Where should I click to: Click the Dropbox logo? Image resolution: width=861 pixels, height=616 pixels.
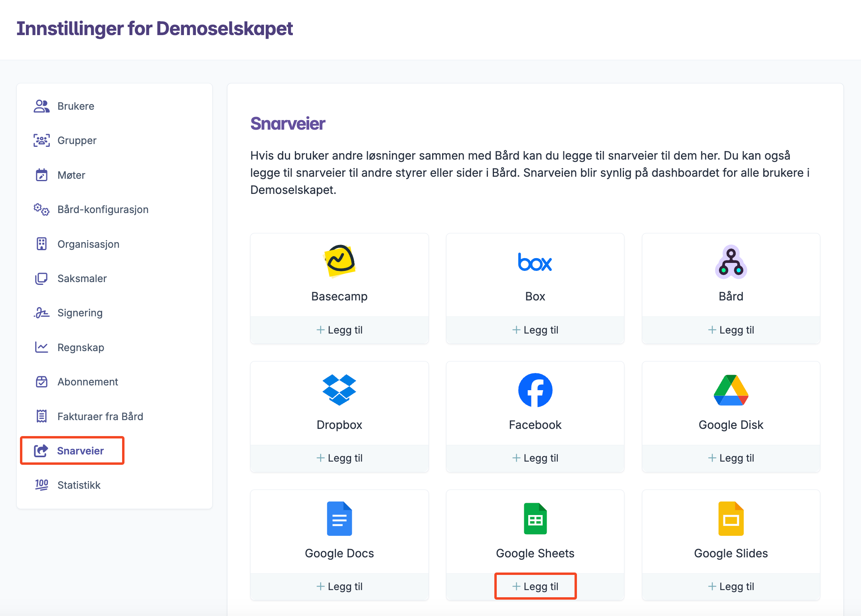340,390
